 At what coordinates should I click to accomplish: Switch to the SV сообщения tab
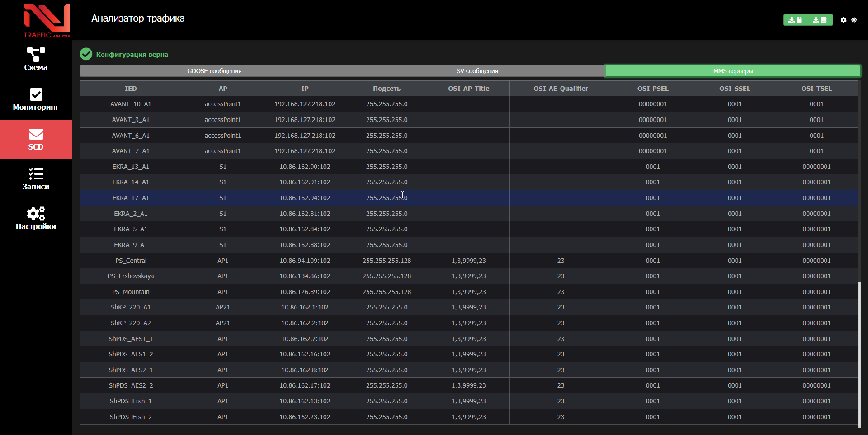tap(477, 71)
